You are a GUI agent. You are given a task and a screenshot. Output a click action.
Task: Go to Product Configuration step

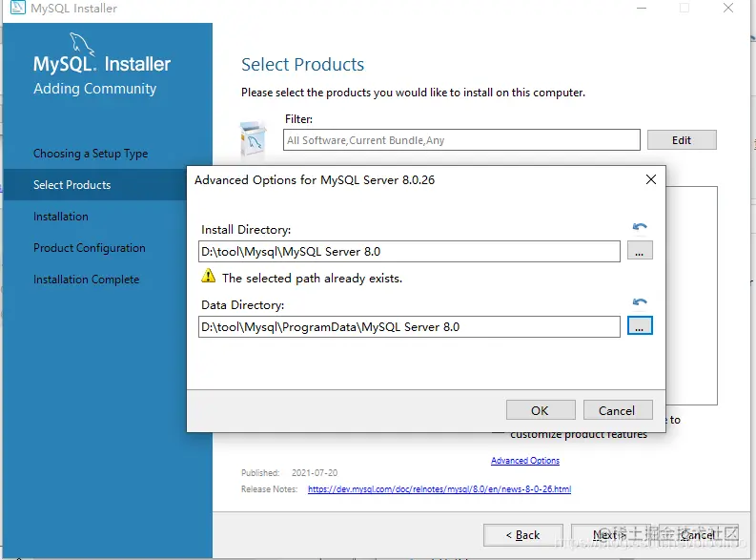90,248
